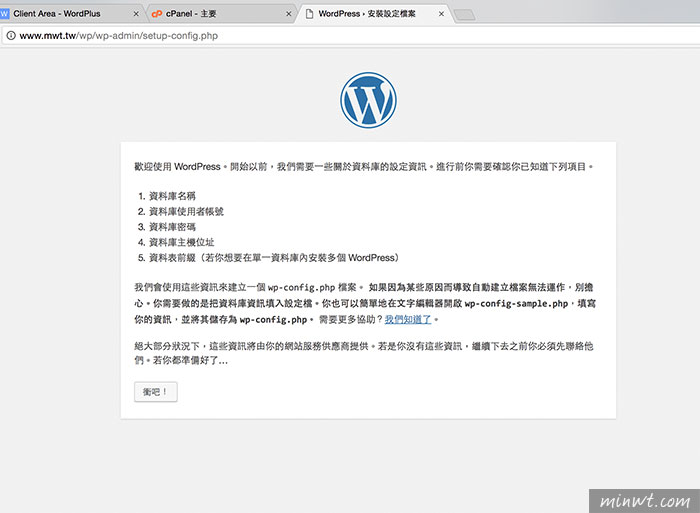The width and height of the screenshot is (700, 513).
Task: Click list item 3. 資料庫密碼
Action: click(x=167, y=227)
